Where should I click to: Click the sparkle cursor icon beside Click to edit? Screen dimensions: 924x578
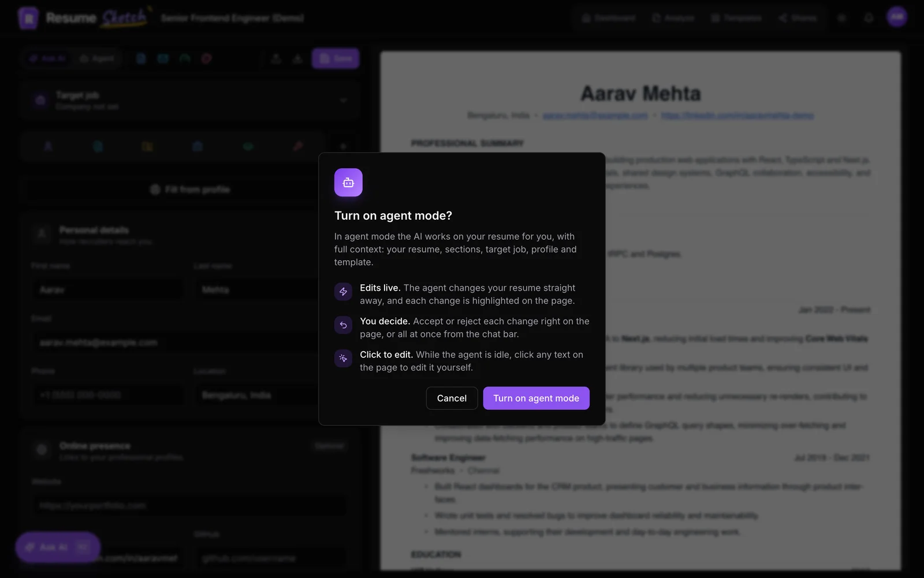[x=343, y=358]
